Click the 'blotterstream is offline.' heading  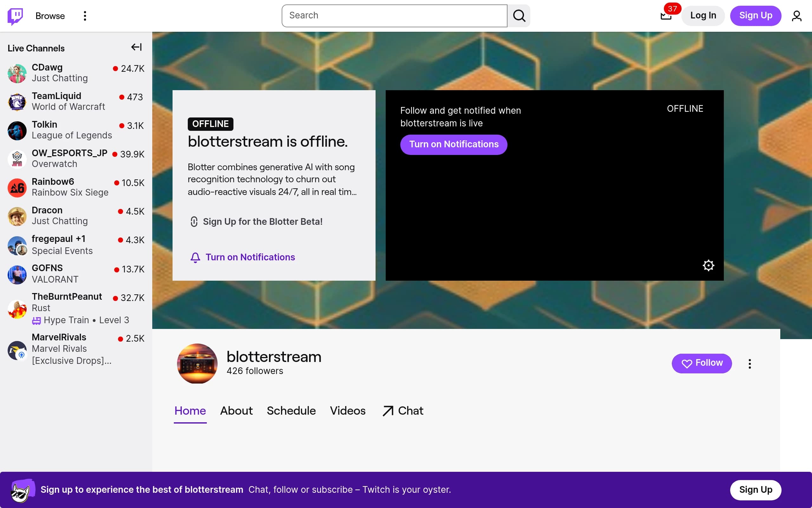(268, 142)
